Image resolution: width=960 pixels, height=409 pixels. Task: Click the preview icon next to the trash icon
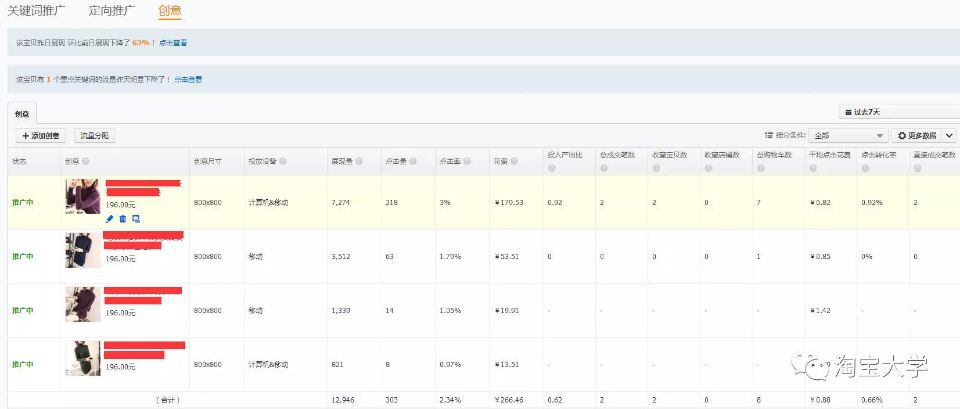pos(135,218)
